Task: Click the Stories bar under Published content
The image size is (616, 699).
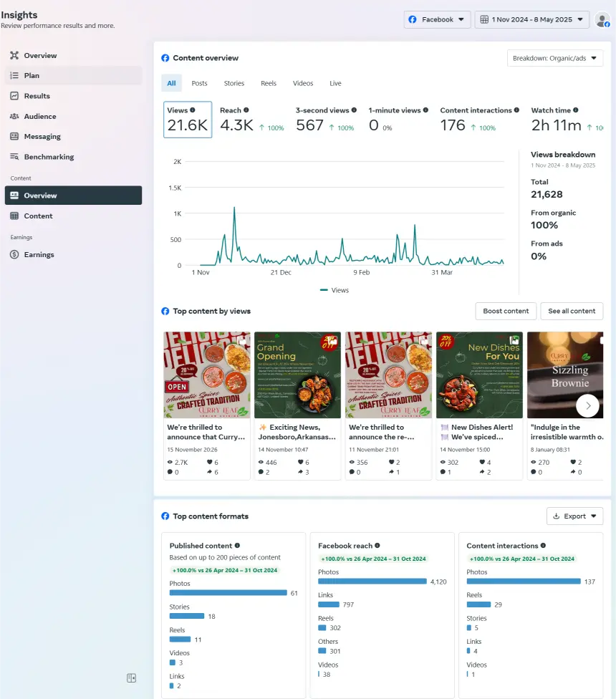Action: tap(187, 616)
